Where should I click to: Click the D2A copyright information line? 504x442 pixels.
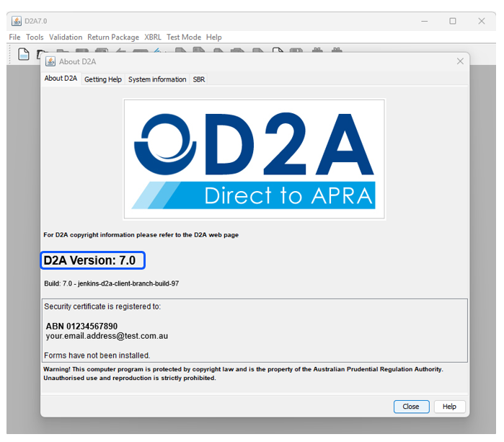141,235
